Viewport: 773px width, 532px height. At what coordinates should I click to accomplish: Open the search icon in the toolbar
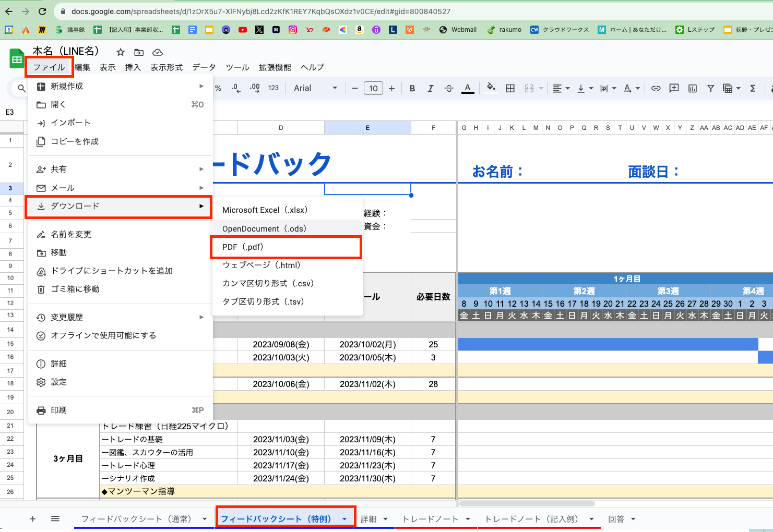(21, 88)
